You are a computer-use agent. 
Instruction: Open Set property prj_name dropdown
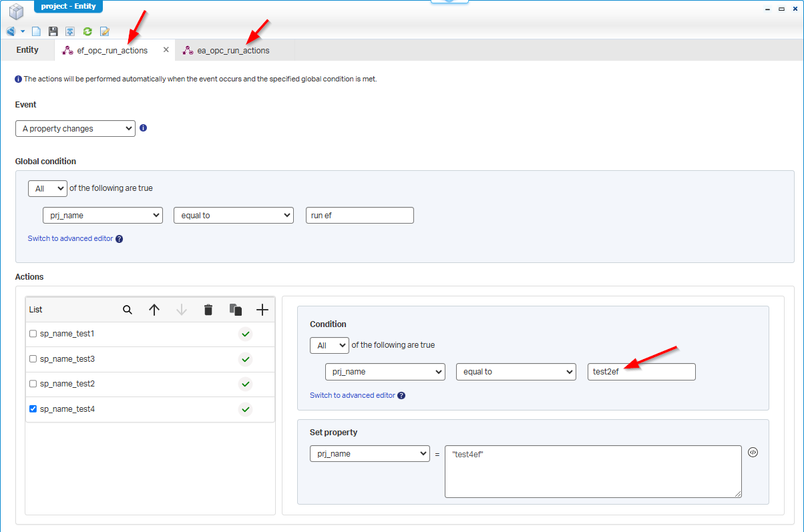click(369, 454)
